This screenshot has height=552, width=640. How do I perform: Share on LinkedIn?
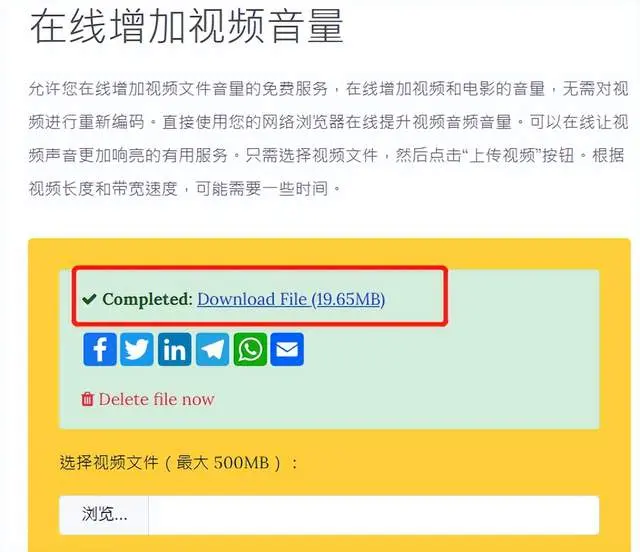(175, 349)
